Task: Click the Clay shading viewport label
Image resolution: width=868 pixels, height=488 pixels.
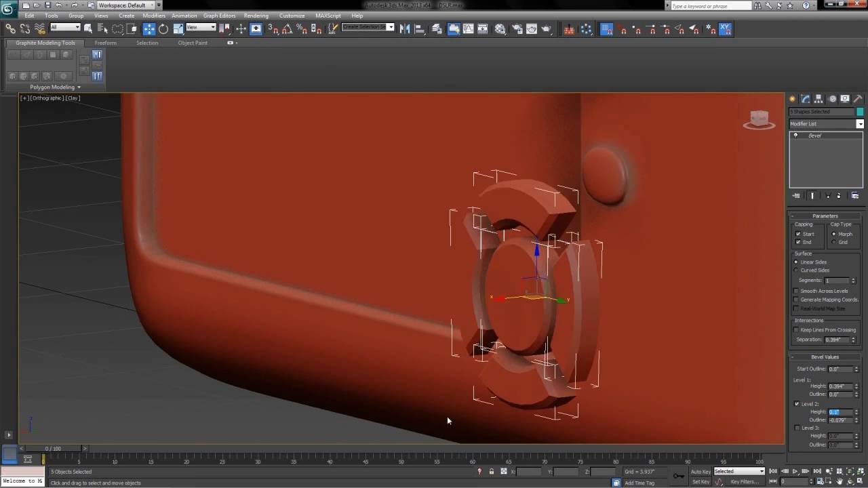Action: tap(73, 98)
